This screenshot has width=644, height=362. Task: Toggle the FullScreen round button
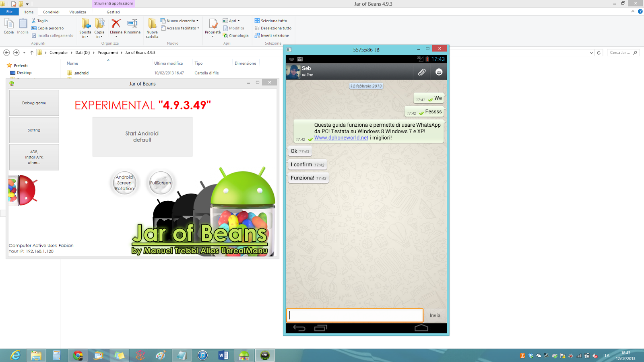click(x=161, y=183)
